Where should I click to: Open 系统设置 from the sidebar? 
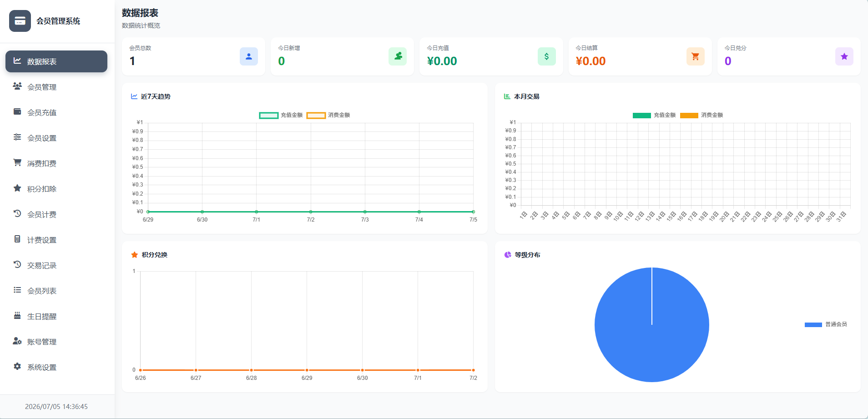(x=56, y=367)
